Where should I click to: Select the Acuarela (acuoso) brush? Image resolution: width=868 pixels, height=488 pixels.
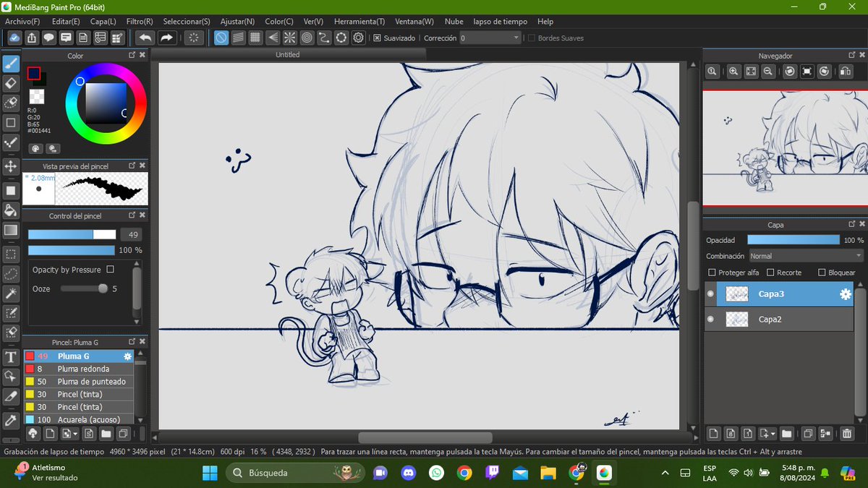click(79, 419)
